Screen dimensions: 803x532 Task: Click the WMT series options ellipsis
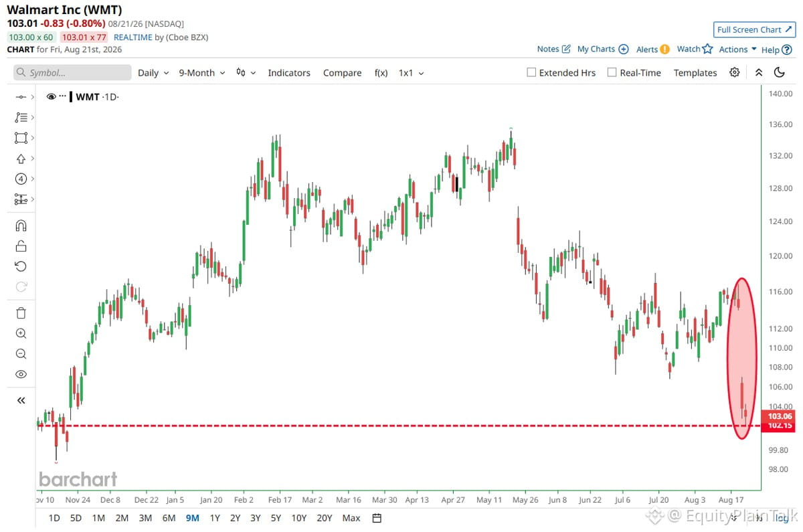(x=63, y=97)
